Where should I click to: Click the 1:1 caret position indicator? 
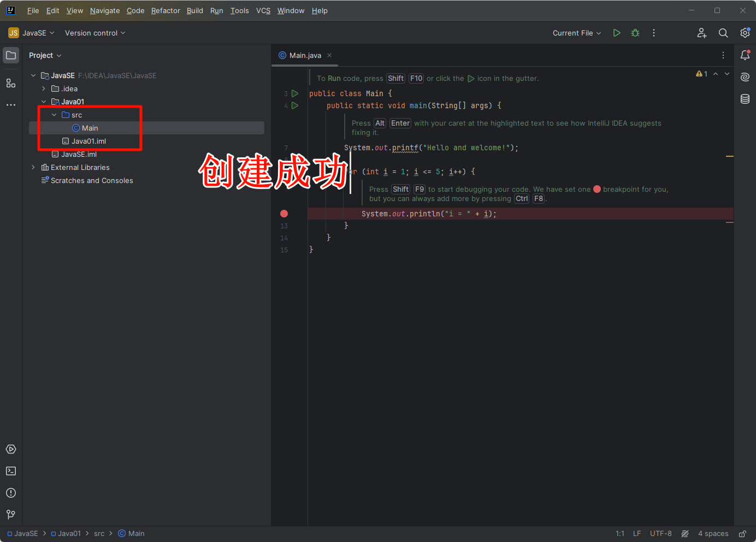pos(620,534)
